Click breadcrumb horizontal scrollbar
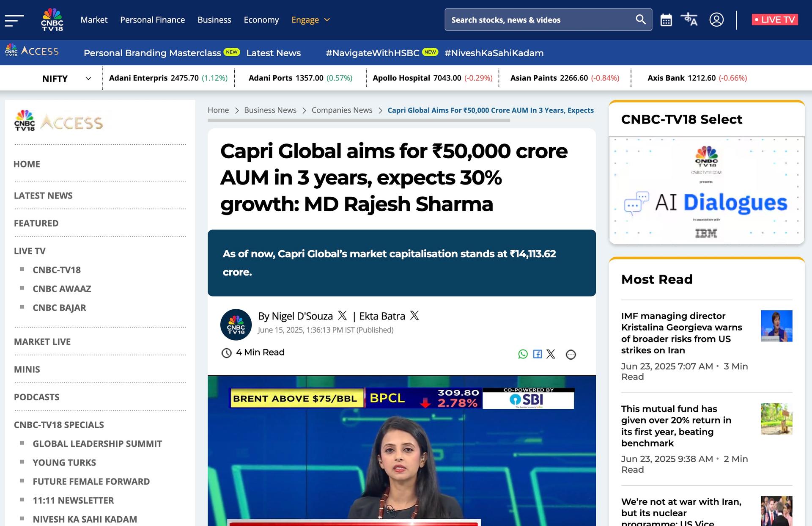This screenshot has width=812, height=526. pos(359,120)
